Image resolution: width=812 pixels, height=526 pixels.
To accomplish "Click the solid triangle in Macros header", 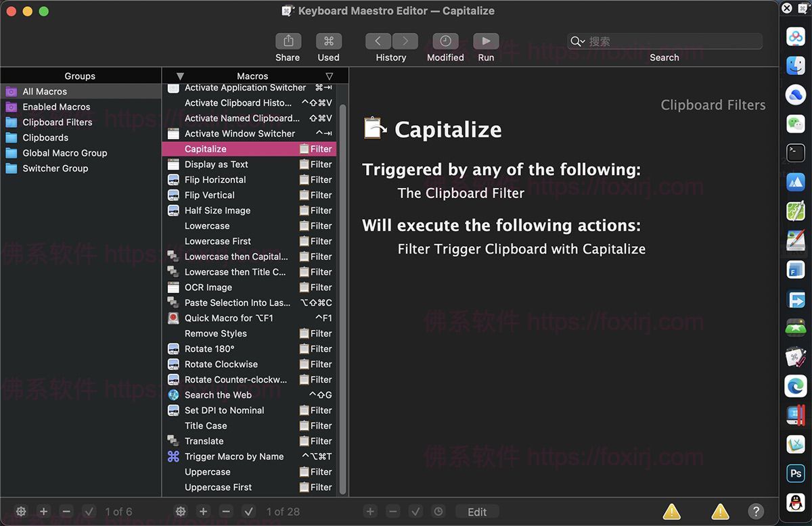I will [x=180, y=76].
